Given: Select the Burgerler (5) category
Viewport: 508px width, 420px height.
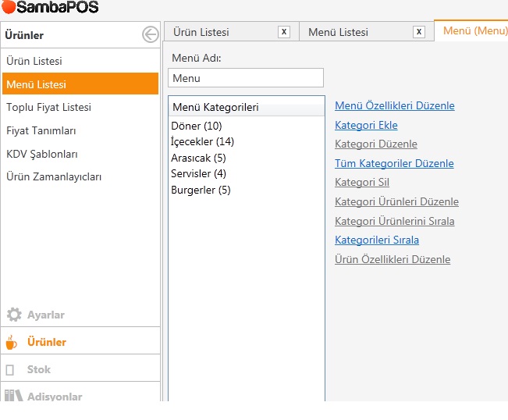Looking at the screenshot, I should [x=201, y=190].
